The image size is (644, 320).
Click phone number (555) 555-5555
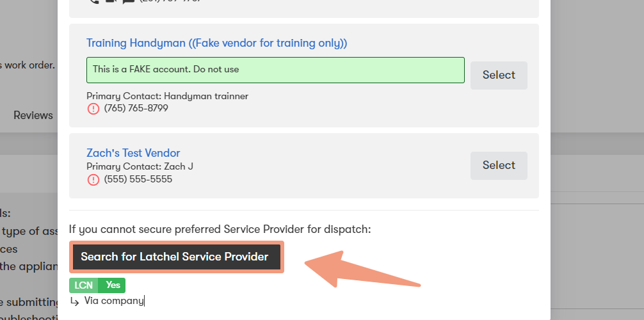(138, 179)
